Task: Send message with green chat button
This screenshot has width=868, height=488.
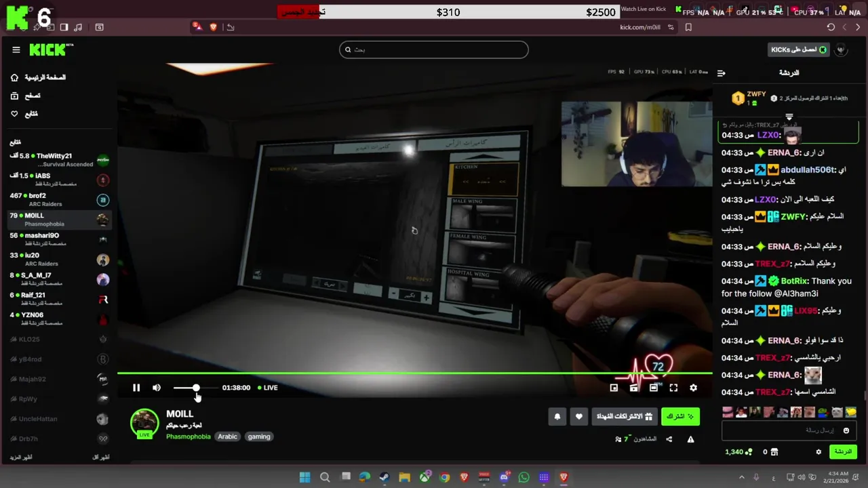Action: pos(843,451)
